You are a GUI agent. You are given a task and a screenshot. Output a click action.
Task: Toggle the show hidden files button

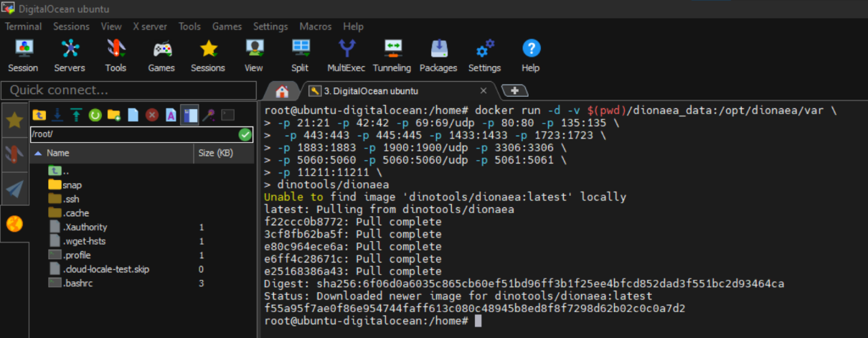coord(189,115)
